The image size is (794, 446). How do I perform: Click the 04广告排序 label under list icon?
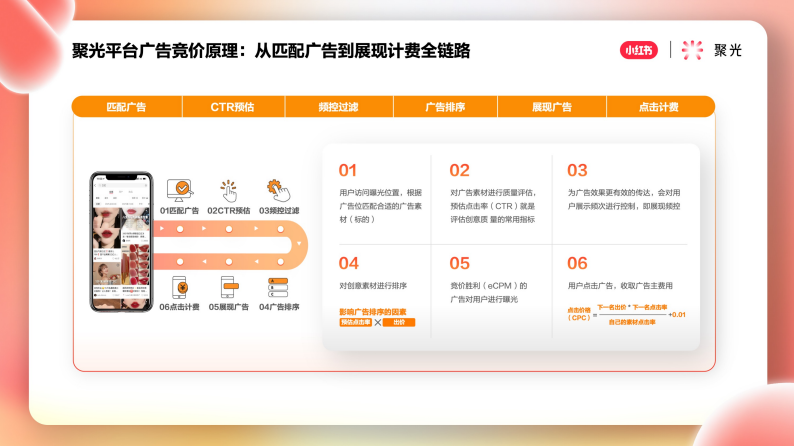coord(279,307)
